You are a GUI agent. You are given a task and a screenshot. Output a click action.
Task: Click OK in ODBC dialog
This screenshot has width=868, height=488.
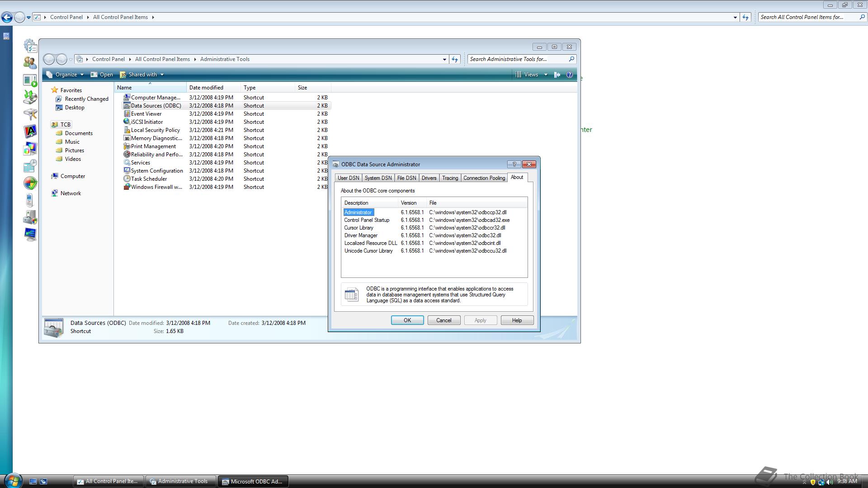tap(407, 320)
